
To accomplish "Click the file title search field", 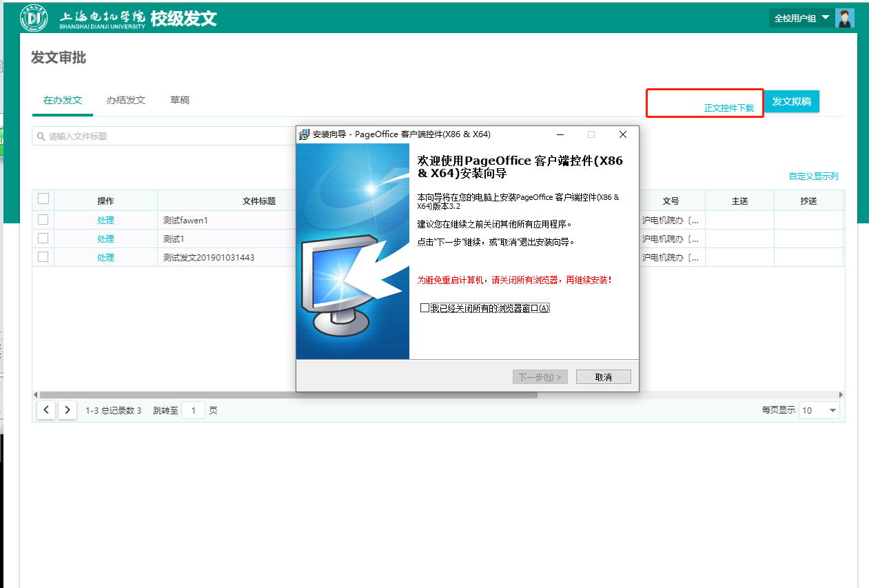I will pyautogui.click(x=164, y=136).
